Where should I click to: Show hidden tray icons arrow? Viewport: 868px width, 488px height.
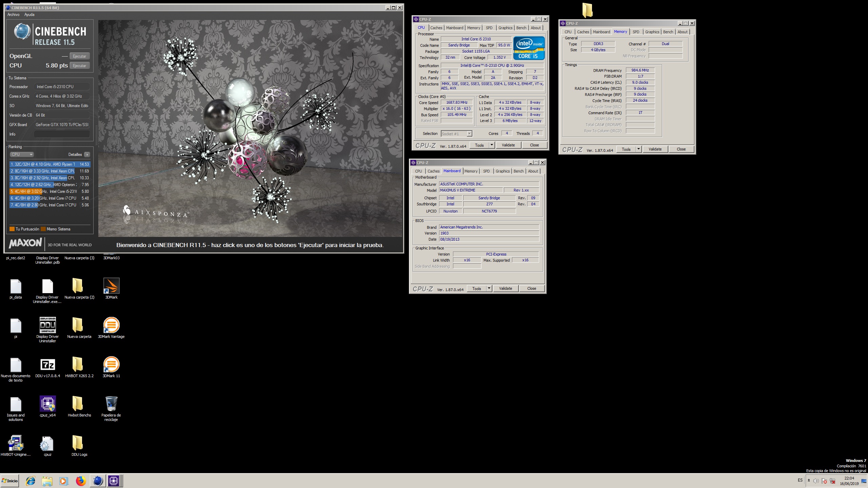[x=809, y=481]
